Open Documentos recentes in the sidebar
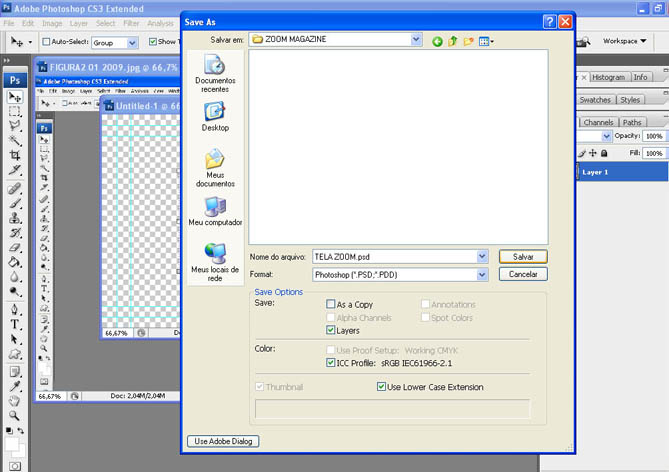The image size is (669, 472). (214, 70)
